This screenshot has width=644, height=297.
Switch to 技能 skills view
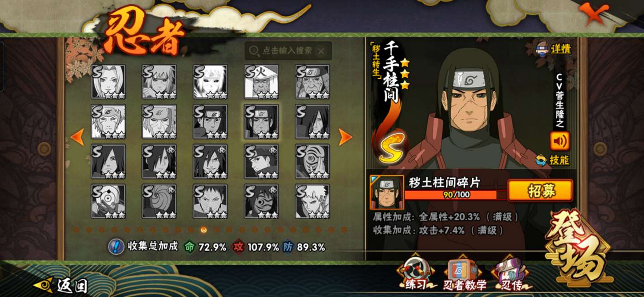tap(552, 160)
